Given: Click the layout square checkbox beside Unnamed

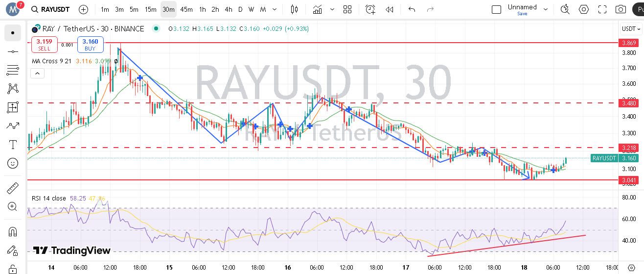Looking at the screenshot, I should (497, 9).
